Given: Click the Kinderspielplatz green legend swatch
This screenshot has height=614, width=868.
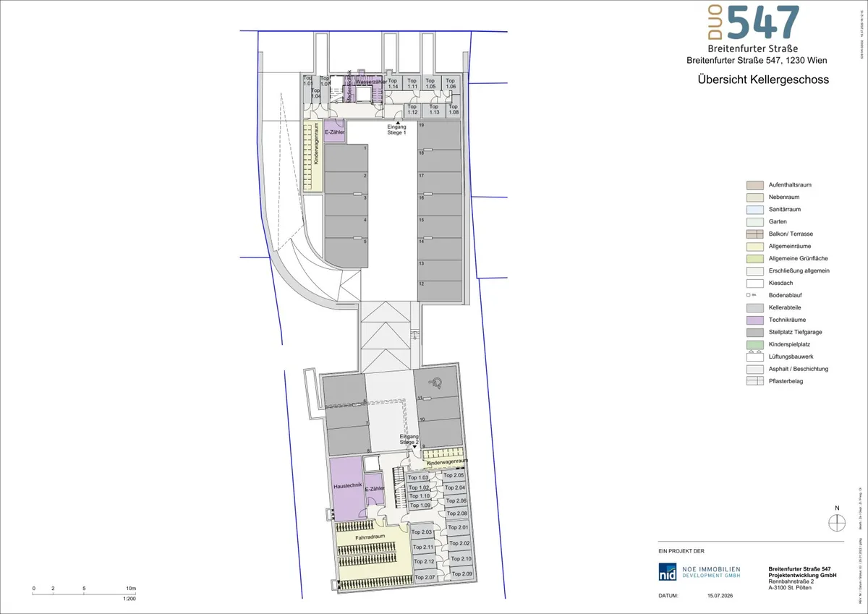Looking at the screenshot, I should coord(755,344).
